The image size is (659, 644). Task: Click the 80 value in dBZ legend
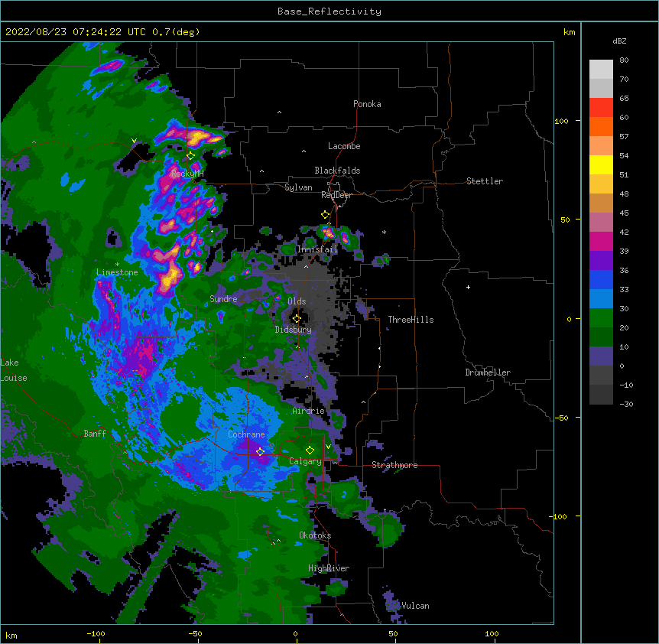coord(624,60)
